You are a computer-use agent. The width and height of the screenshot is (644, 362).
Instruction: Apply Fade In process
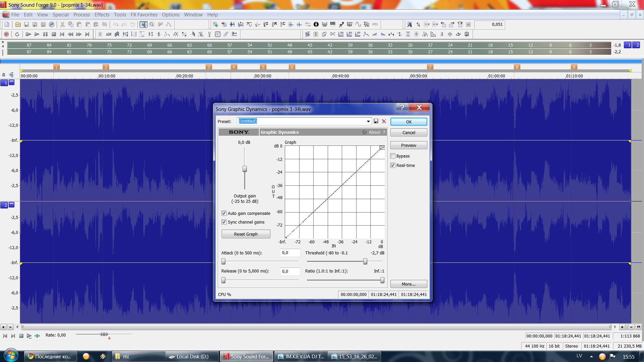pos(375,34)
